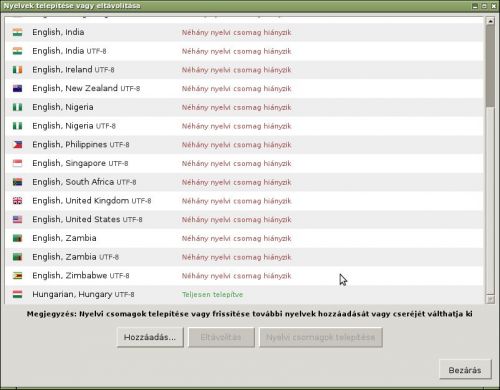Click the missing-package status for English, Zimbabwe
Viewport: 500px width, 390px height.
click(236, 276)
